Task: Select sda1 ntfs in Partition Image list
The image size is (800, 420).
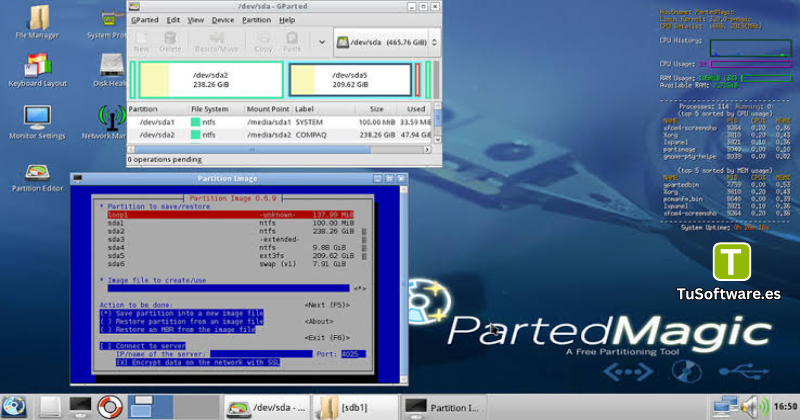Action: (231, 223)
